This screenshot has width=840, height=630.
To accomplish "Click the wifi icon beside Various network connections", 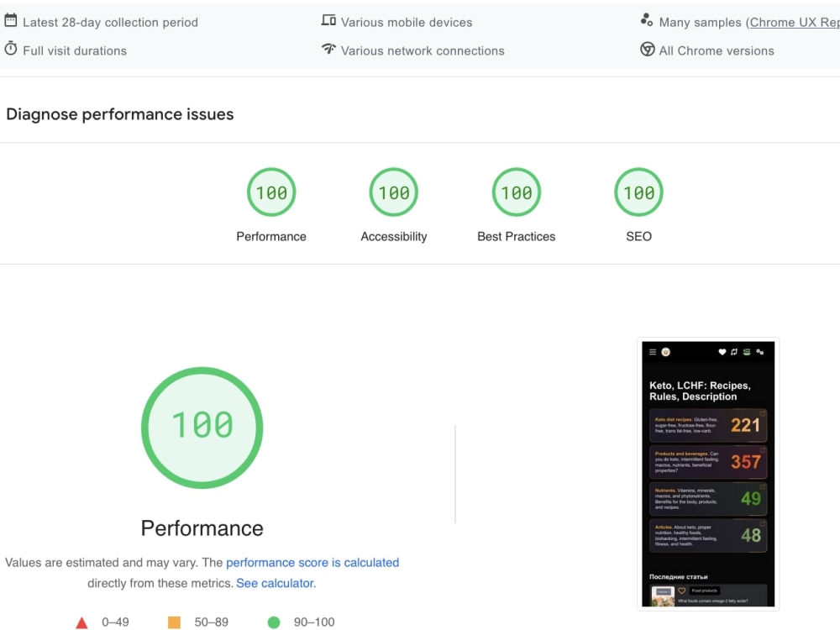I will (x=328, y=49).
